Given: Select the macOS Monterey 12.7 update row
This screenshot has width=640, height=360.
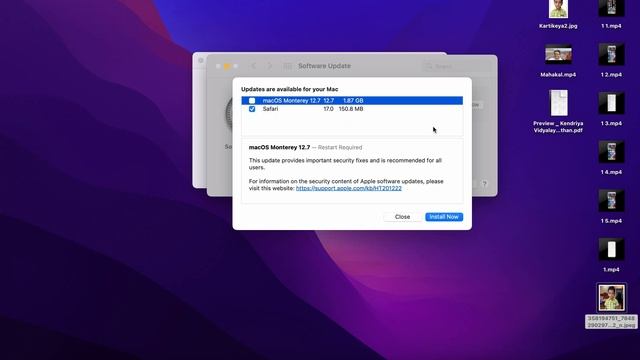Looking at the screenshot, I should 352,100.
